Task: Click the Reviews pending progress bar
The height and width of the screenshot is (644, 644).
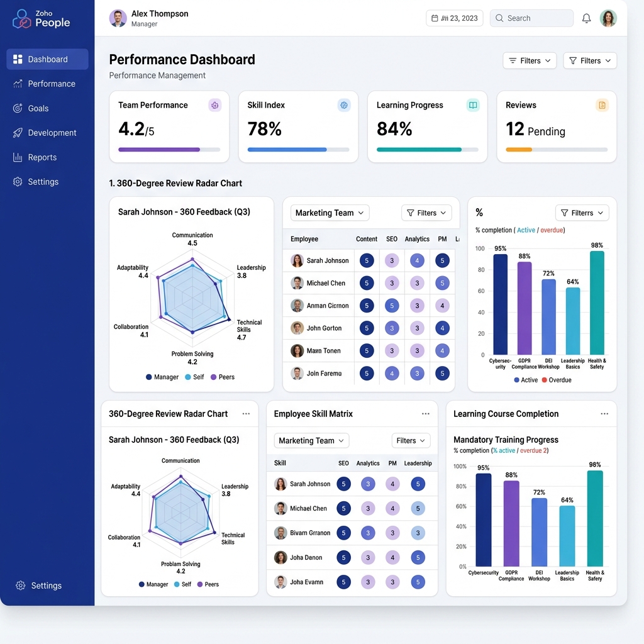Action: (x=557, y=150)
